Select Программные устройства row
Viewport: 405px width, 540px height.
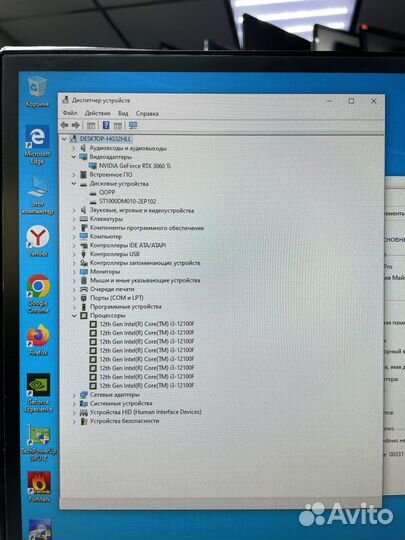pyautogui.click(x=126, y=307)
